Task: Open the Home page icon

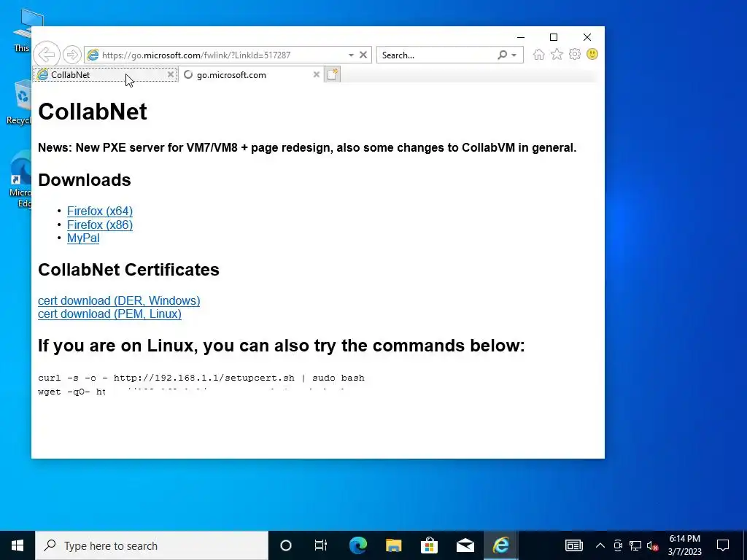Action: 539,54
